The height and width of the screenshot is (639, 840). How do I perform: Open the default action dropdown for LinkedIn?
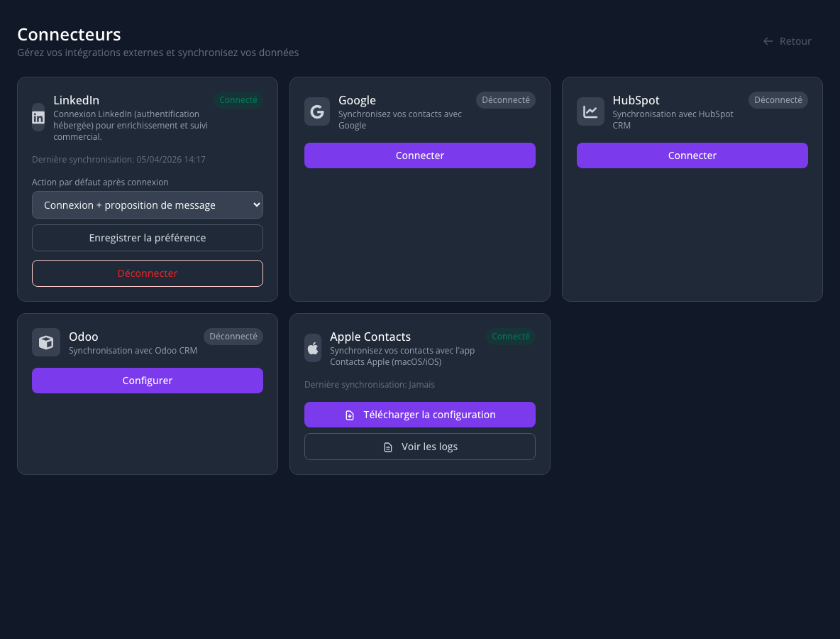tap(148, 204)
